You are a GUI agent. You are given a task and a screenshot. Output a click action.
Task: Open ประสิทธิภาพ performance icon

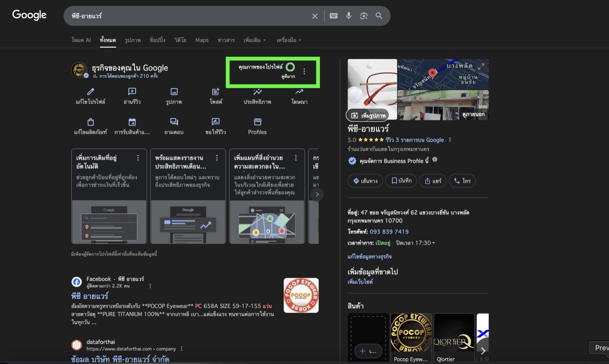(x=257, y=92)
